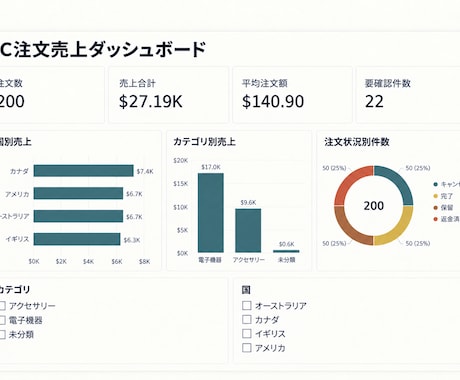Check the イギリス country filter box

(247, 333)
